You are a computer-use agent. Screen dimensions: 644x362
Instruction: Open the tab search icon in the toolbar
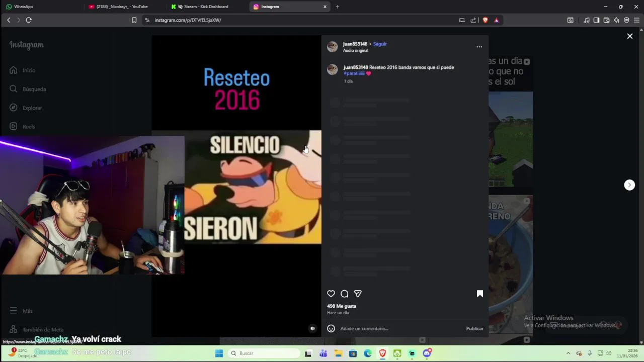570,20
